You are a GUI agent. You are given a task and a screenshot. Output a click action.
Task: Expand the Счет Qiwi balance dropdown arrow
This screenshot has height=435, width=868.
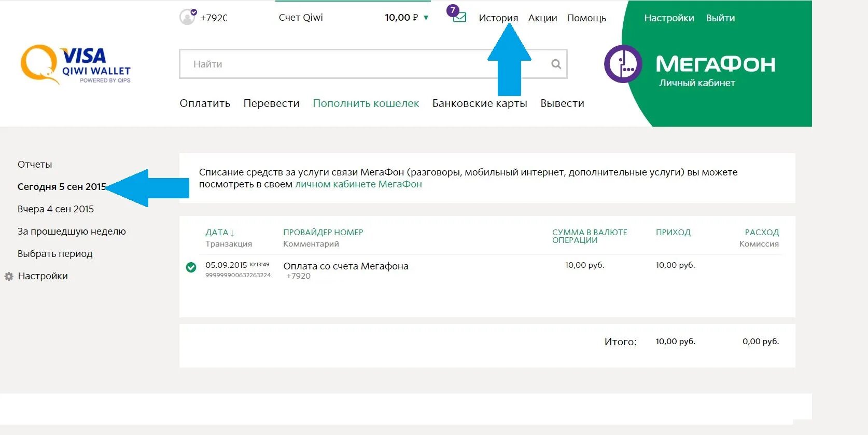tap(426, 18)
